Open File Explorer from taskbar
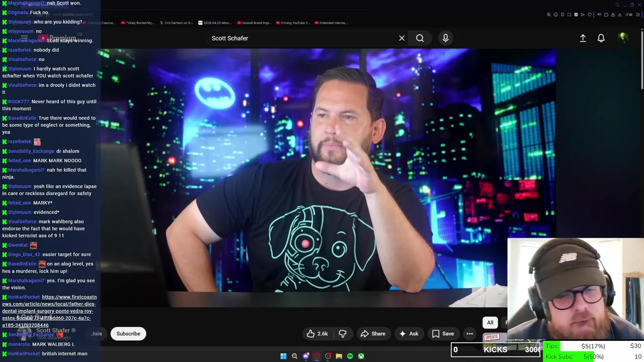Viewport: 644px width, 362px height. click(339, 356)
